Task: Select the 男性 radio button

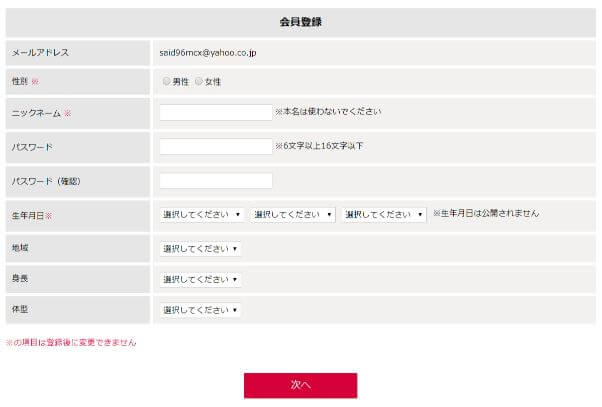Action: tap(166, 81)
